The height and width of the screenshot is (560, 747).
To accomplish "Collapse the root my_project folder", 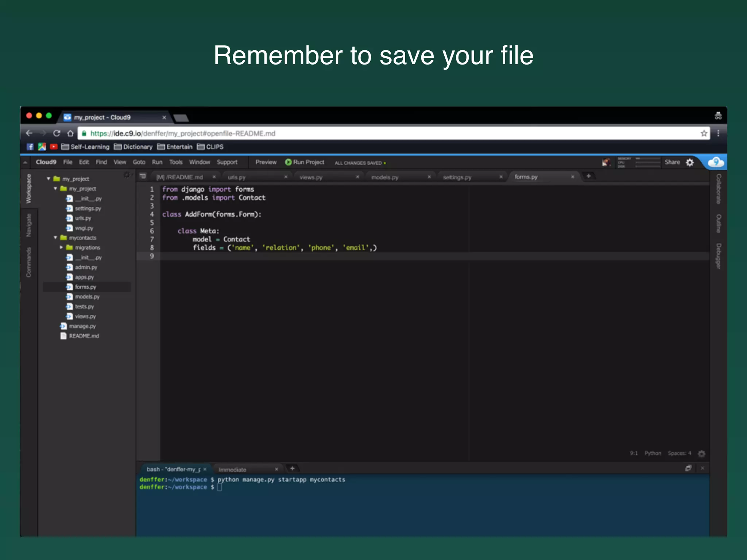I will pyautogui.click(x=49, y=179).
